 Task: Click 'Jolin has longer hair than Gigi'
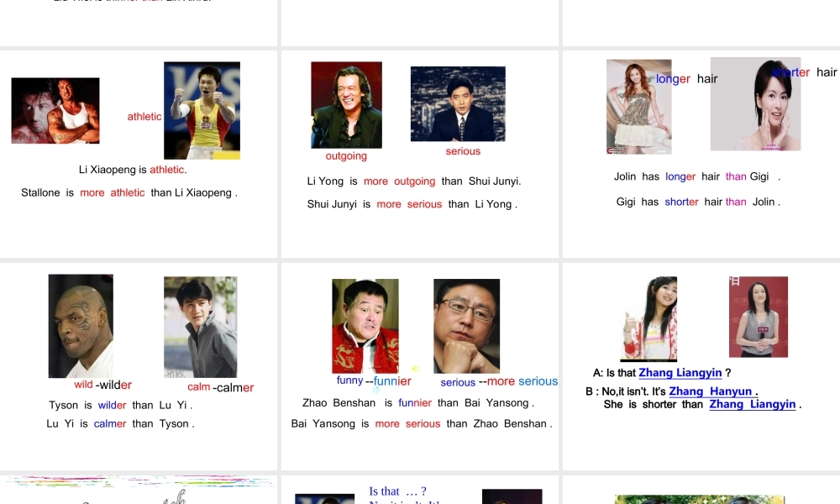(x=697, y=176)
